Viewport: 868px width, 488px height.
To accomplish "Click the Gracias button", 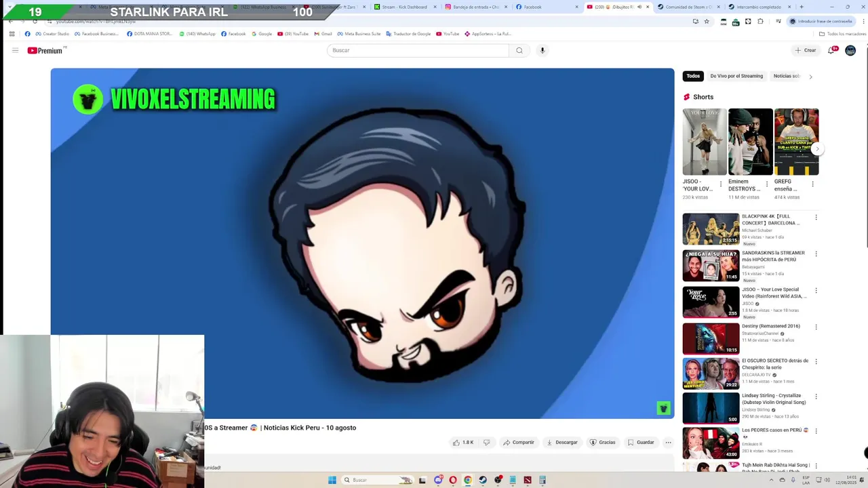I will pos(603,443).
